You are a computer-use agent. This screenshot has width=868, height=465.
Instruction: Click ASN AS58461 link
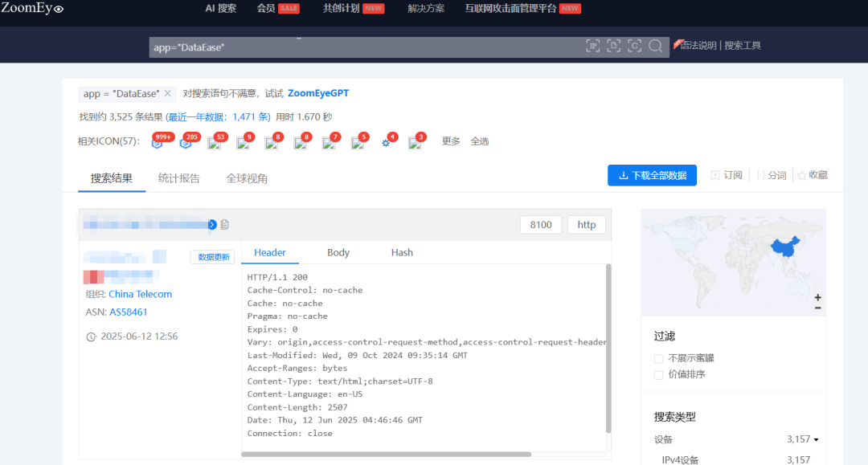pyautogui.click(x=129, y=312)
